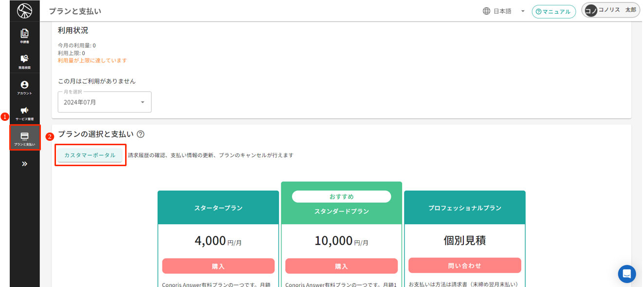
Task: Open the 簡易検索 search icon in sidebar
Action: [x=24, y=58]
